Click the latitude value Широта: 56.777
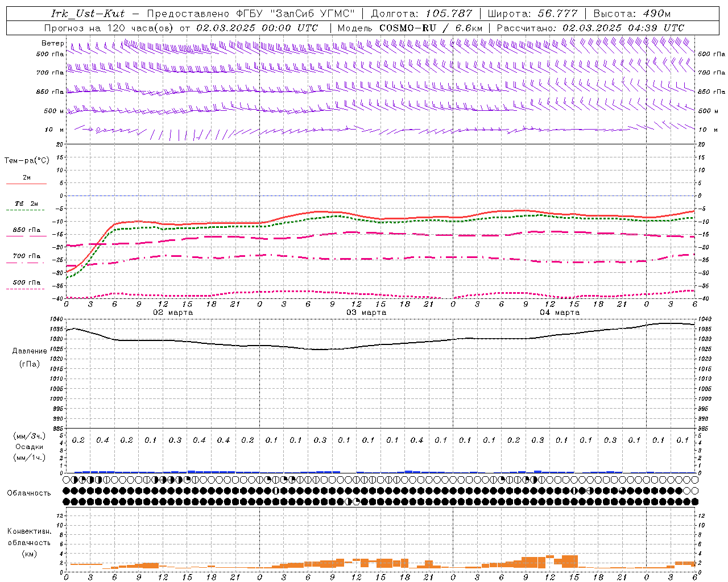 532,14
